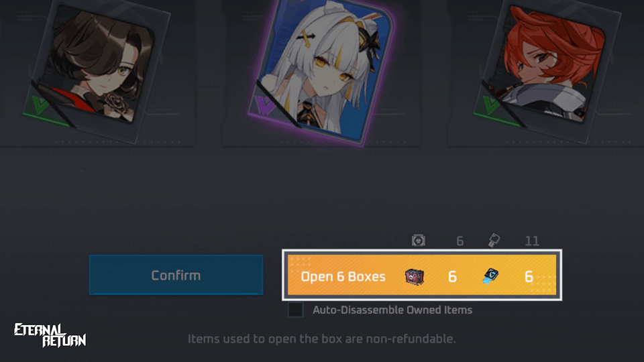Click the purple V badge on white-haired card
Screen dimensions: 644x362
[x=263, y=105]
